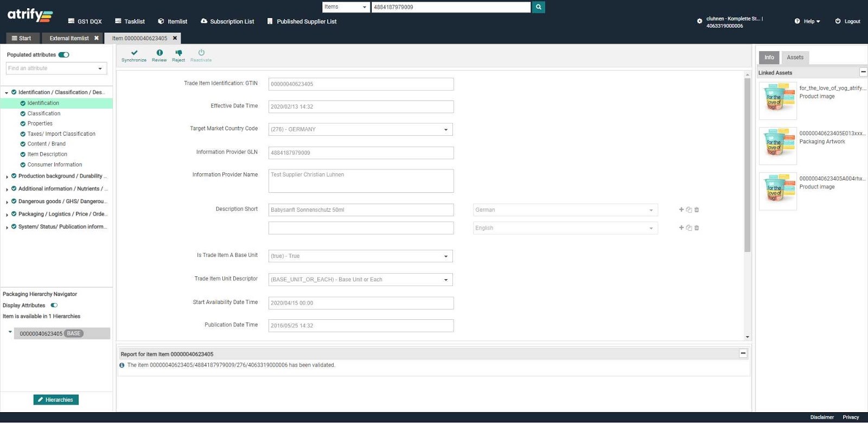Add a new row beside German description

click(x=681, y=210)
